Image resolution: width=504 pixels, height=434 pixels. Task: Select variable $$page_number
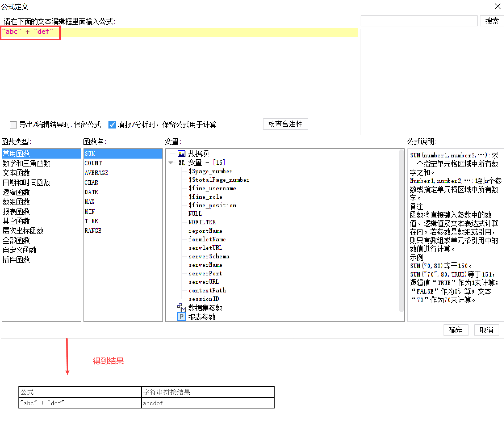(210, 171)
